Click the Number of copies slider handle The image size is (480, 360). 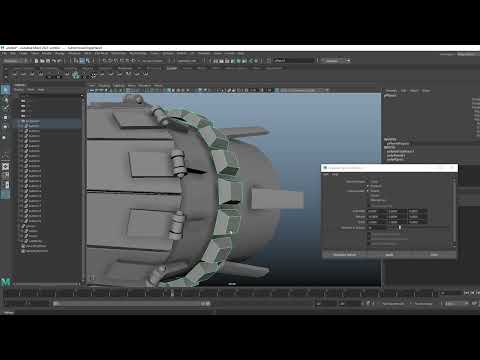[x=400, y=228]
